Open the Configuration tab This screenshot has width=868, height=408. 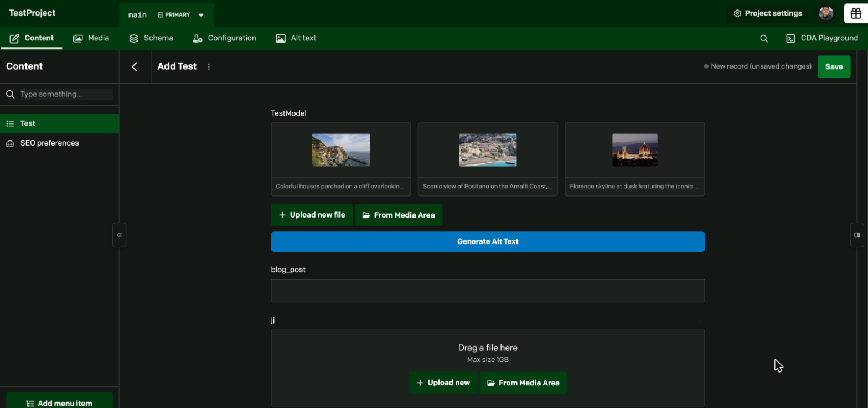coord(224,38)
